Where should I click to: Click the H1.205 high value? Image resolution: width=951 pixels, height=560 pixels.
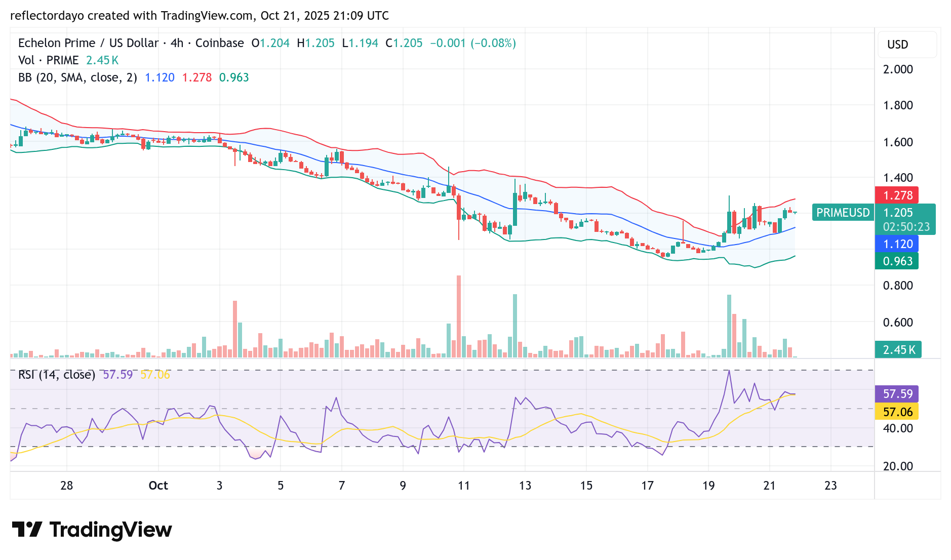tap(315, 43)
